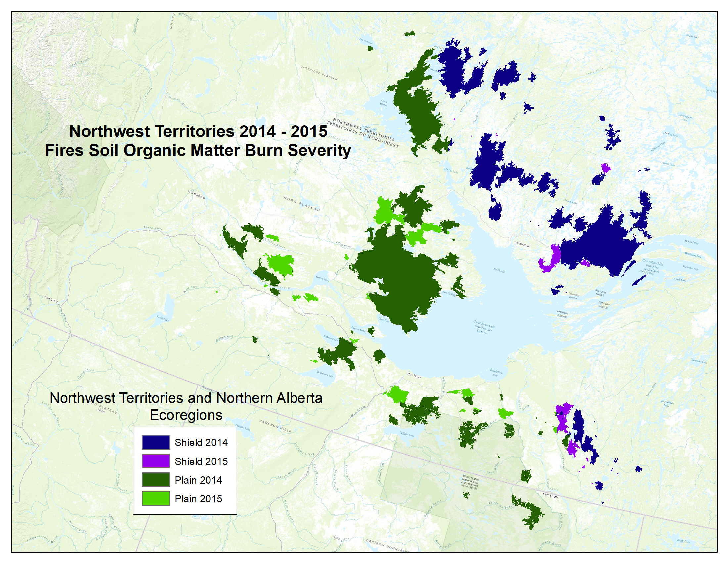Click the Yellowknife map label
The image size is (728, 563).
pos(522,245)
